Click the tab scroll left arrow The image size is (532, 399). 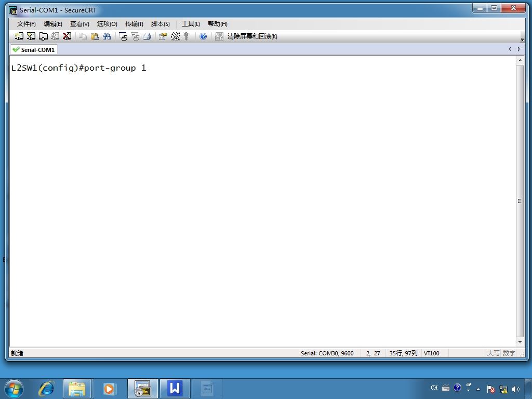(510, 49)
